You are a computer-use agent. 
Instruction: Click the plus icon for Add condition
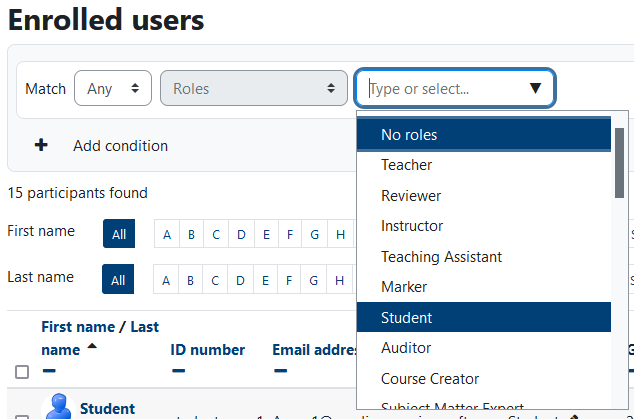pos(41,145)
